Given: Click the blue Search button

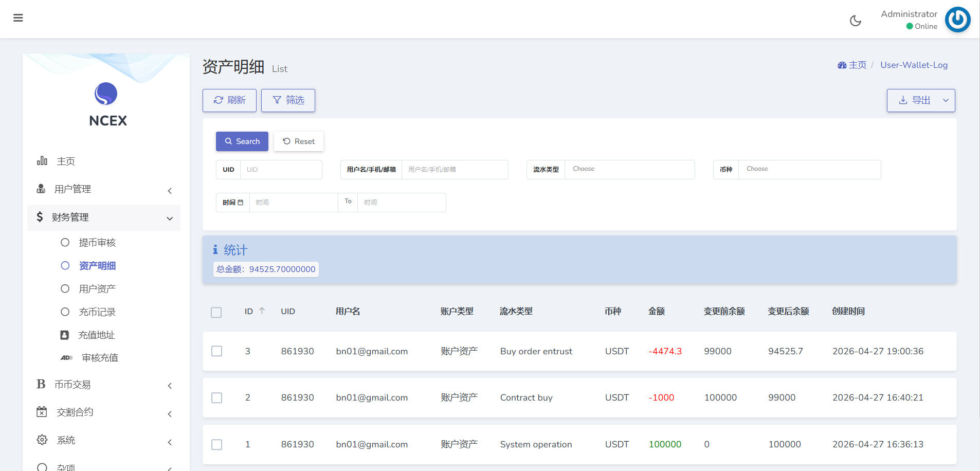Looking at the screenshot, I should click(242, 141).
